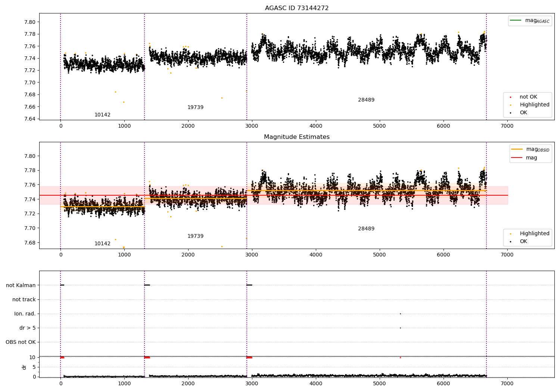Click obsid label 28489 in AGASC ID plot
The width and height of the screenshot is (560, 392).
(366, 100)
